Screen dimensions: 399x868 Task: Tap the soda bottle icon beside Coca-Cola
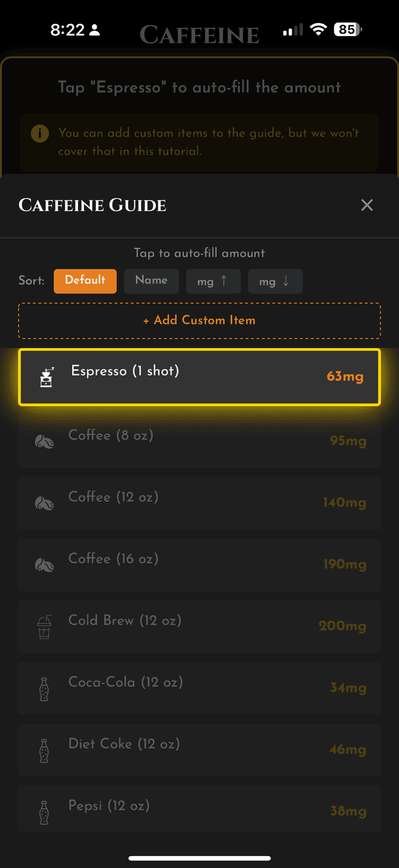click(44, 687)
